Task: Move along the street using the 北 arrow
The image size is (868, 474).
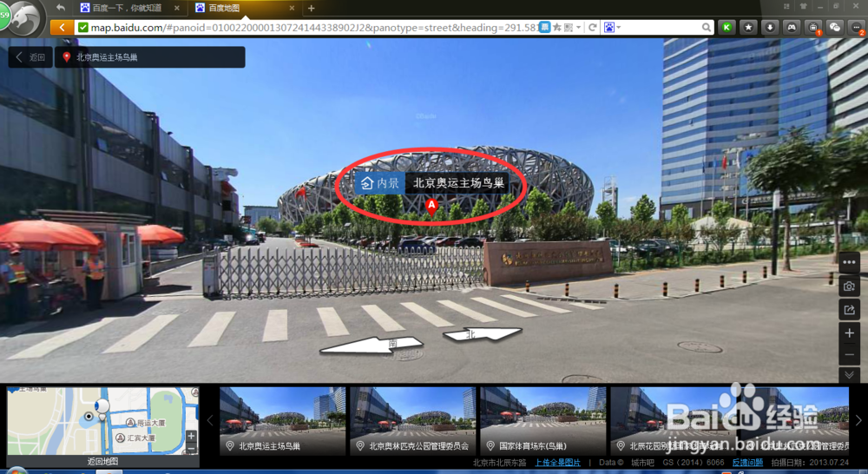Action: coord(481,334)
